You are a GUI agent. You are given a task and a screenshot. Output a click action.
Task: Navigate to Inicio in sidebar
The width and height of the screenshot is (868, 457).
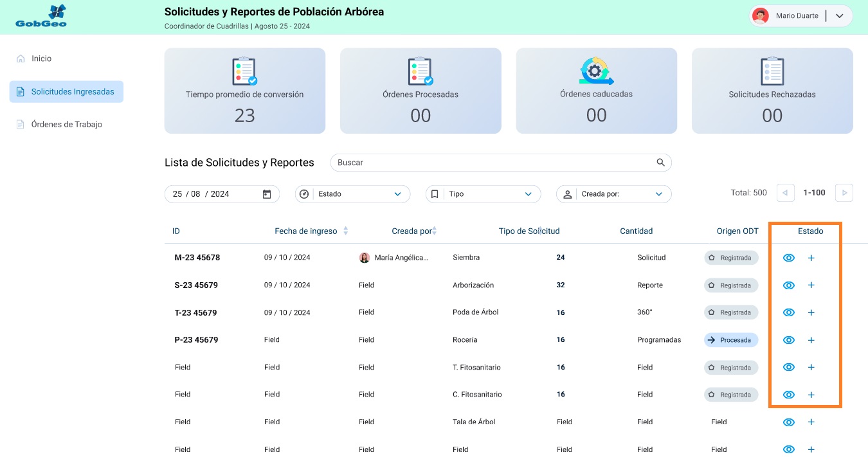pyautogui.click(x=41, y=58)
